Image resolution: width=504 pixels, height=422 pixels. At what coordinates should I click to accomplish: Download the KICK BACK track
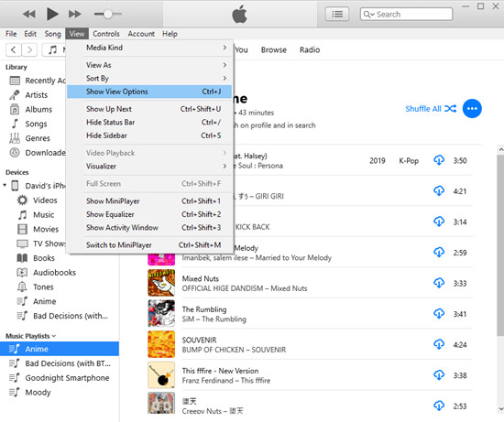tap(439, 222)
